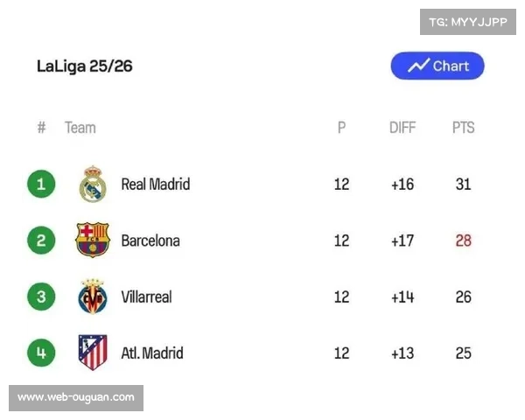Screen dimensions: 525x420
Task: Click the green rank 3 badge
Action: coord(40,297)
